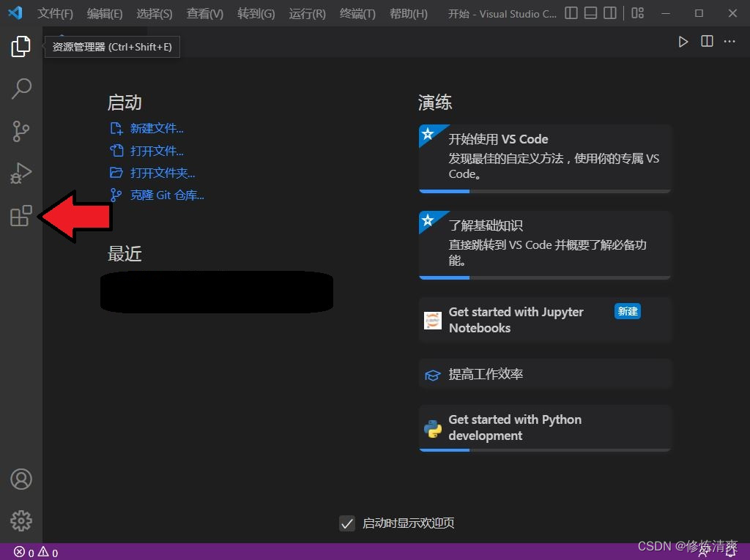750x560 pixels.
Task: Click the Split Editor icon
Action: (706, 41)
